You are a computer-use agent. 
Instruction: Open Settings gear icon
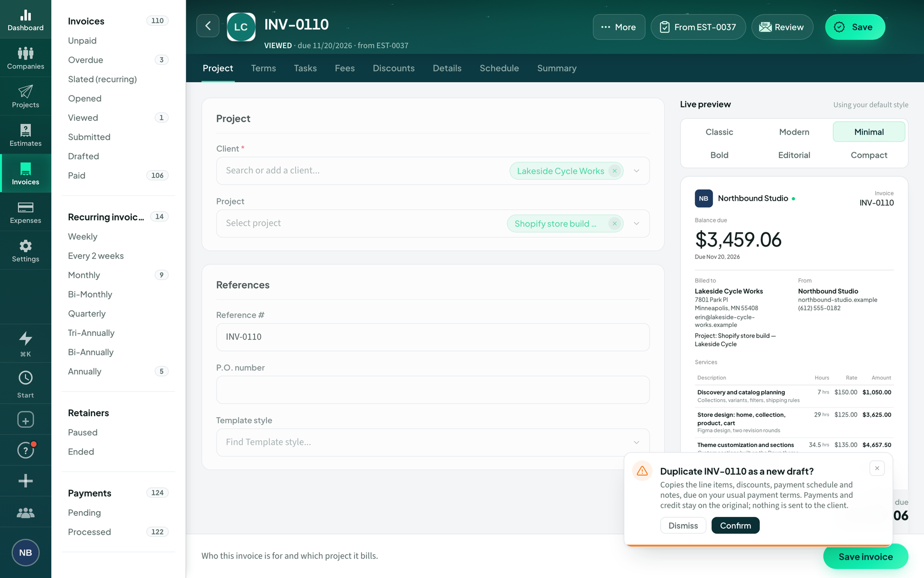coord(26,251)
